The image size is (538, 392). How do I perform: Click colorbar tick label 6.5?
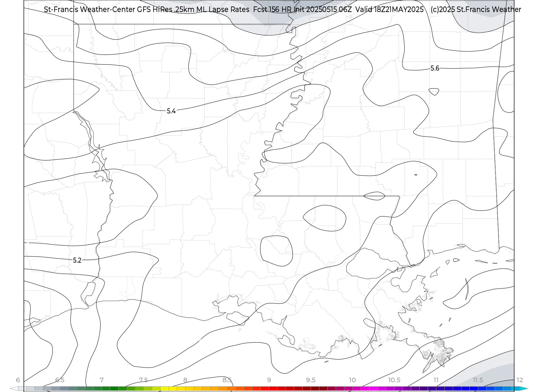tap(60, 380)
